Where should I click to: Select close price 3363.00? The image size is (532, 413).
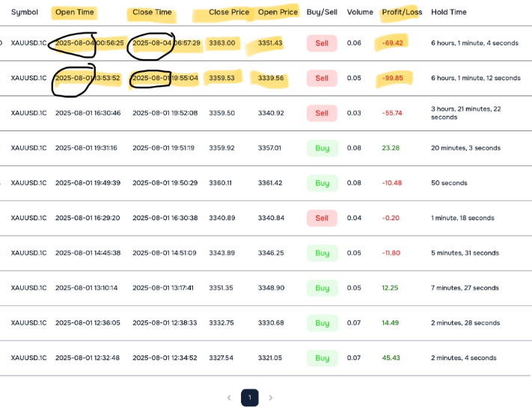(x=222, y=43)
